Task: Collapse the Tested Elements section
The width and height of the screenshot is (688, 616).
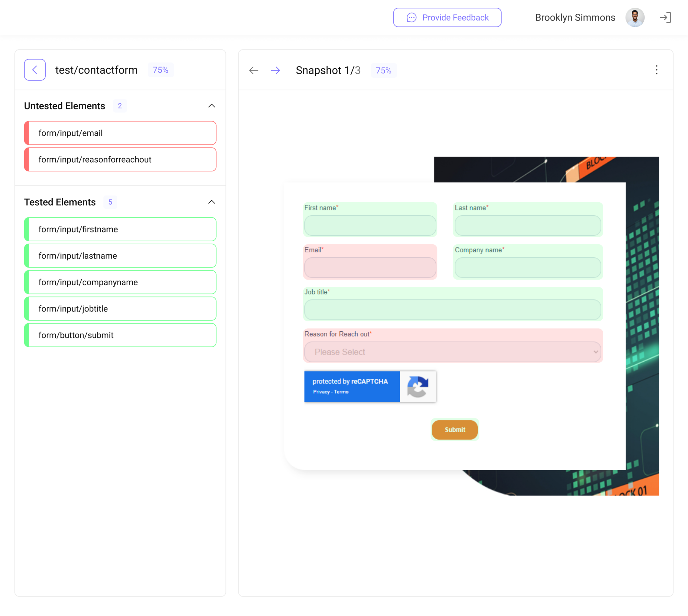Action: pyautogui.click(x=212, y=202)
